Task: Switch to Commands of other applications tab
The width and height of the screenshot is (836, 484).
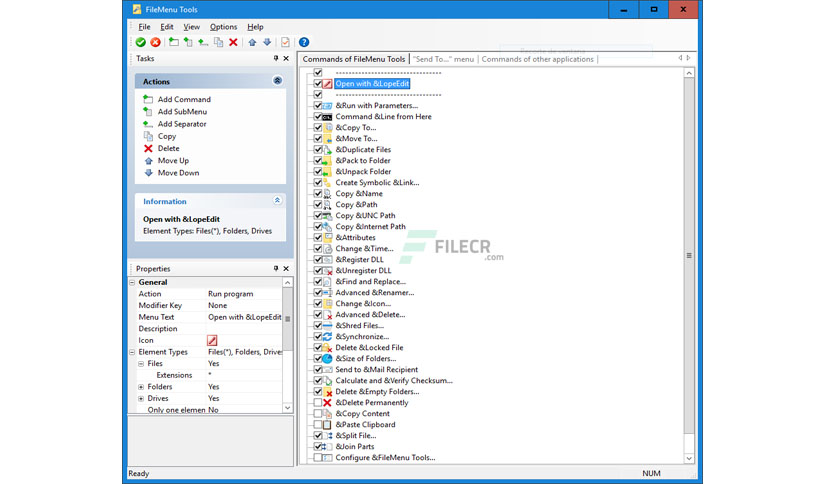Action: (x=537, y=59)
